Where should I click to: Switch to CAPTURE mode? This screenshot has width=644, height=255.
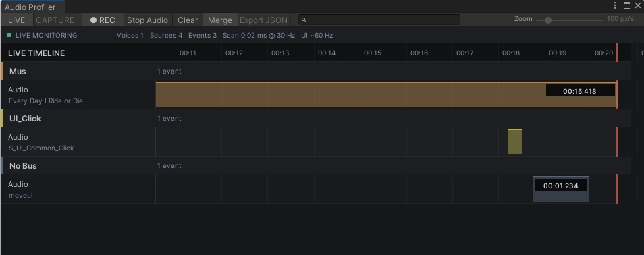pyautogui.click(x=55, y=20)
